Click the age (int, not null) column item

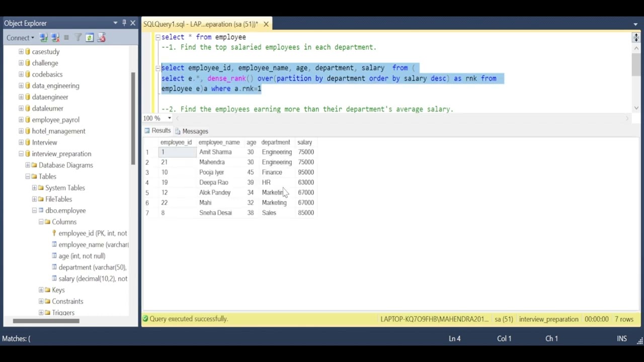point(82,256)
